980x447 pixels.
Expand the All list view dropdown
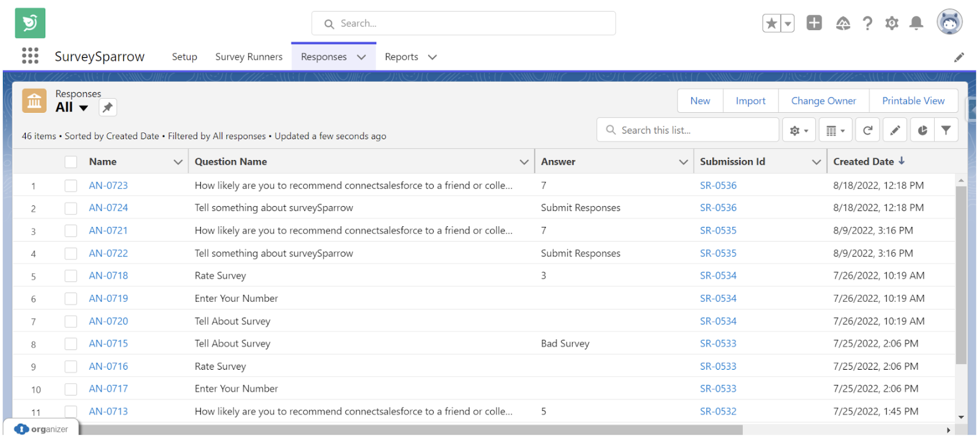click(84, 108)
